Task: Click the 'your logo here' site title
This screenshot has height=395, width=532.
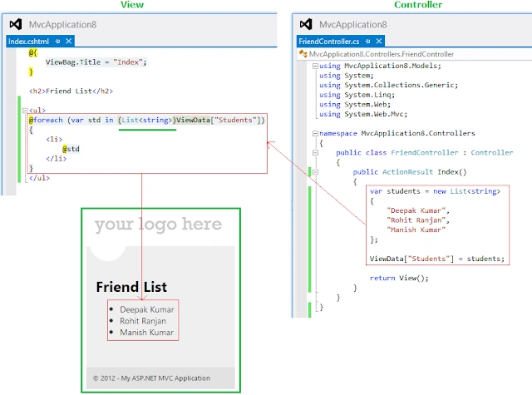Action: 158,225
